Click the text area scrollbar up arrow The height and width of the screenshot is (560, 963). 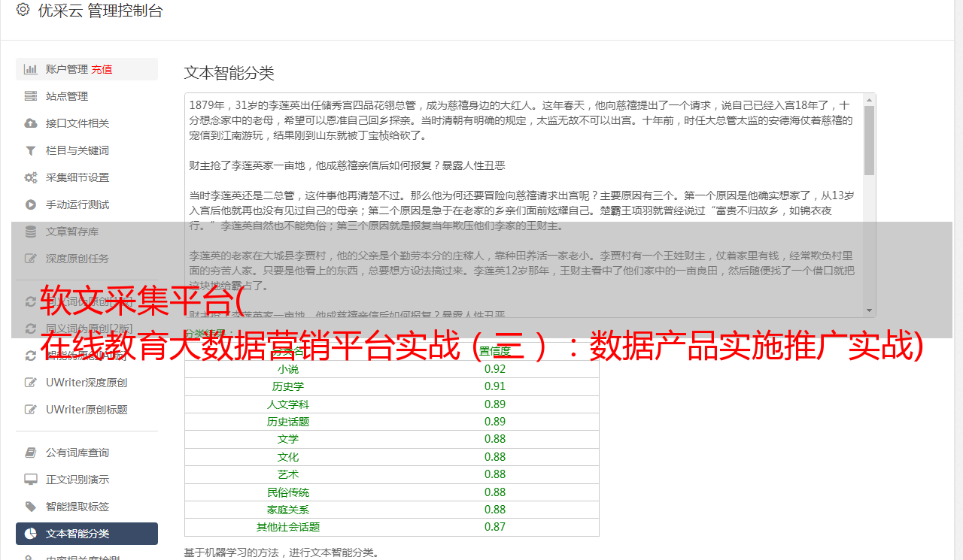870,99
